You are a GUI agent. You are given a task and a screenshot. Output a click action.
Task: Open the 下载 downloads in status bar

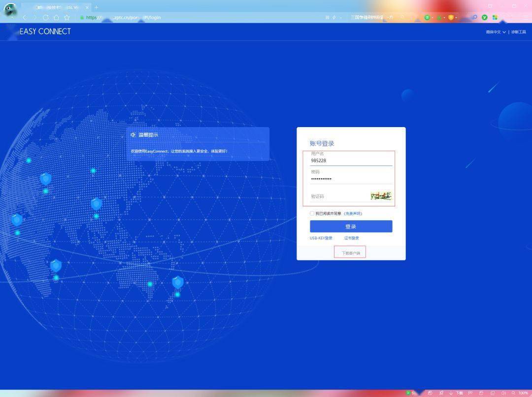tap(456, 393)
